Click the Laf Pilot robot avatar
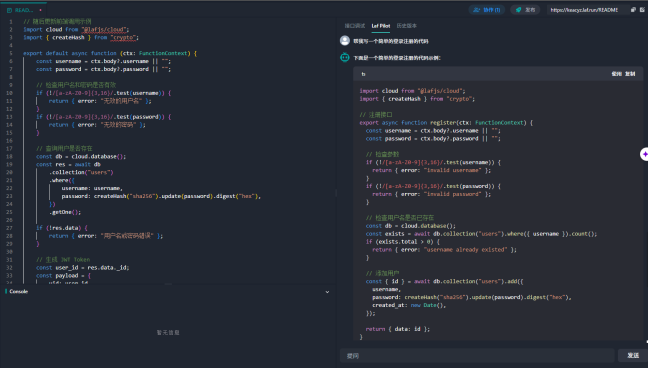 [x=345, y=57]
